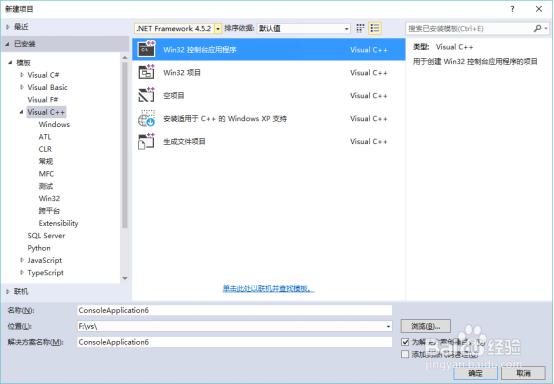
Task: Click the 浏览(B)... button
Action: point(425,326)
